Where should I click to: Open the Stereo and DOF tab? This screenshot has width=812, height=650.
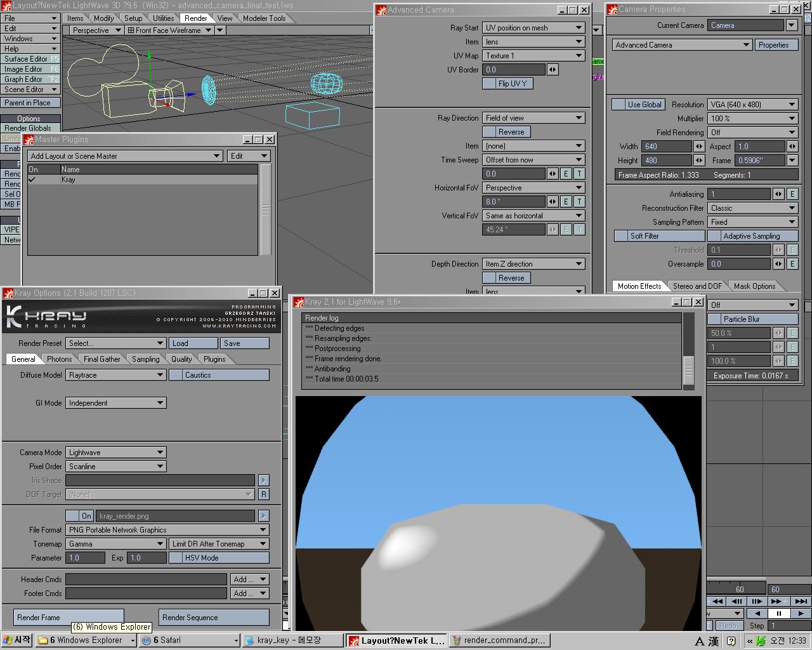(697, 286)
